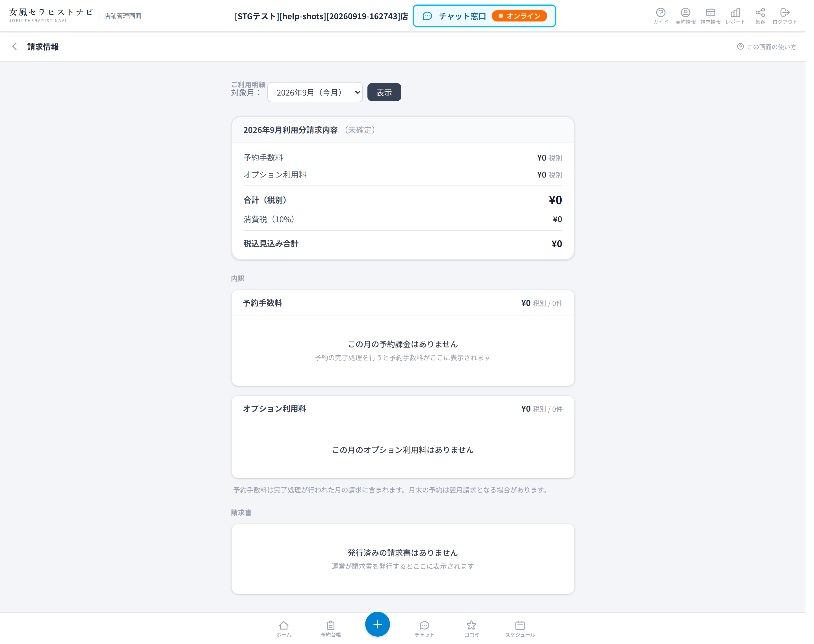Viewport: 814px width, 644px height.
Task: Click the ログアウト logout icon
Action: pos(785,16)
